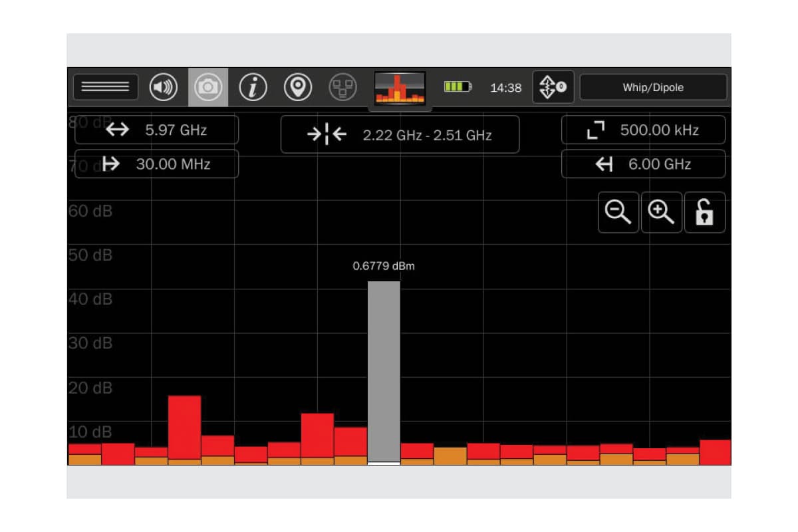Zoom out with the minus magnifier
The image size is (798, 532).
coord(618,213)
